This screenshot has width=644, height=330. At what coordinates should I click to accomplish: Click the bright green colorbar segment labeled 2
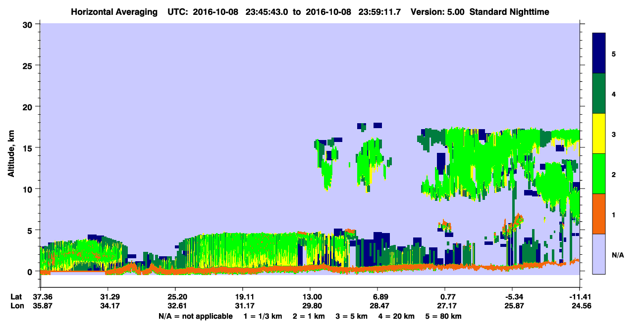pyautogui.click(x=599, y=174)
